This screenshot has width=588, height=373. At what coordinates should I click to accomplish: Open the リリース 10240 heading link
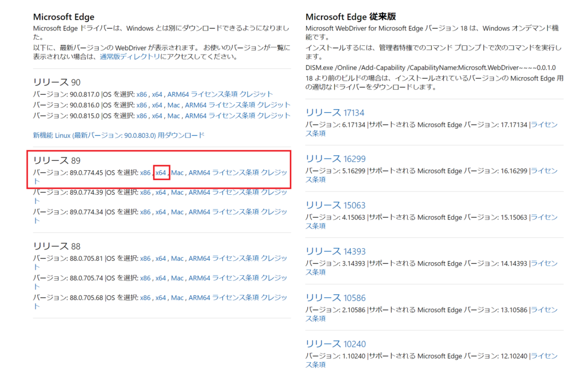tap(335, 344)
